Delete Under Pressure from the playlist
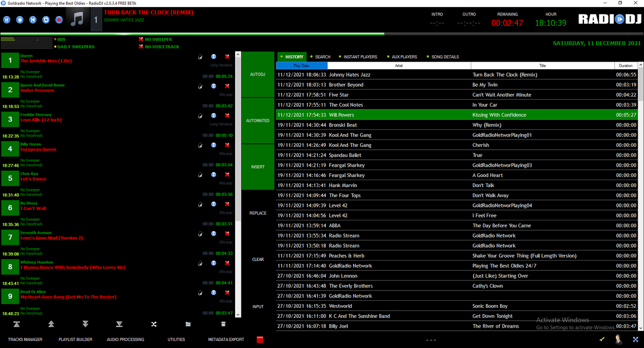The width and height of the screenshot is (644, 348). (227, 86)
